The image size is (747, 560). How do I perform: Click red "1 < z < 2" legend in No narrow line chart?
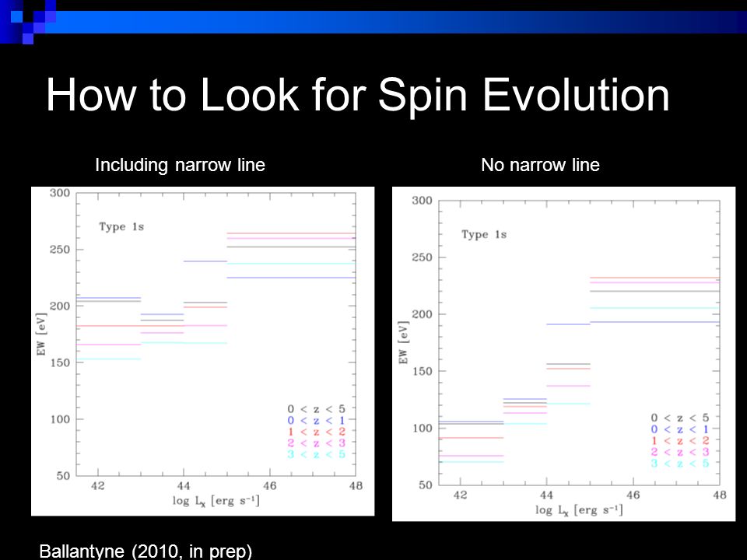(x=680, y=440)
